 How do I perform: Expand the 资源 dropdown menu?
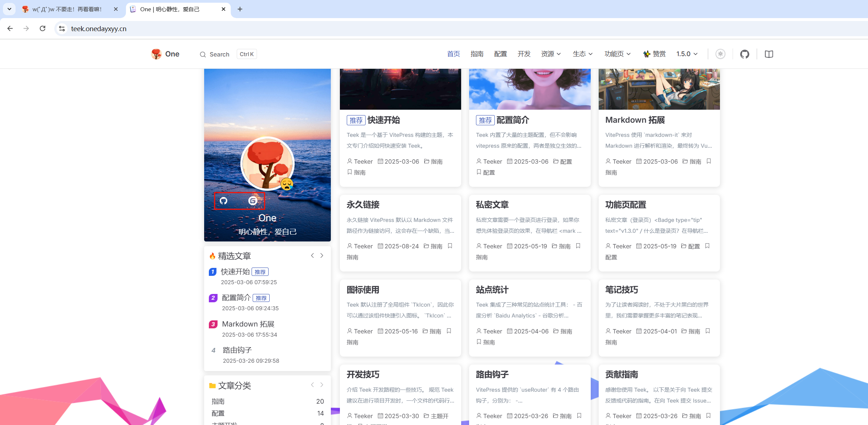pos(551,54)
